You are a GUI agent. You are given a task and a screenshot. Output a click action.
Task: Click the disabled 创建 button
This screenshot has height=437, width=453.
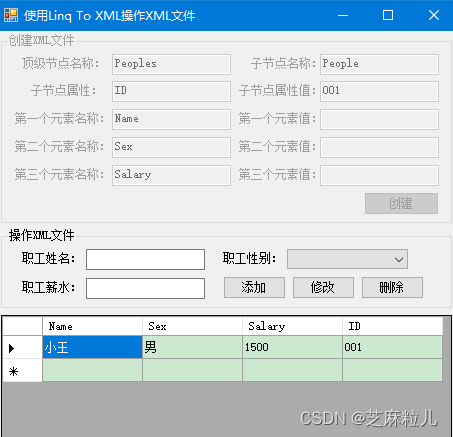(x=401, y=203)
